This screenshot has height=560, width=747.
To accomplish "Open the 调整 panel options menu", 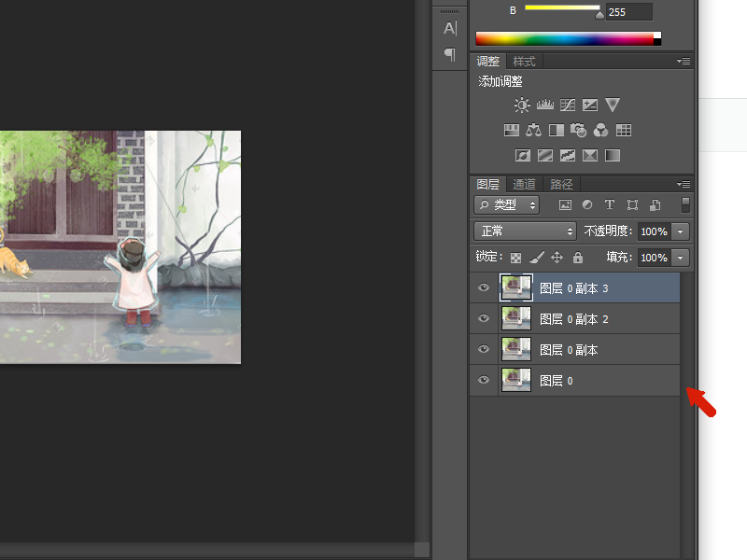I will (684, 61).
